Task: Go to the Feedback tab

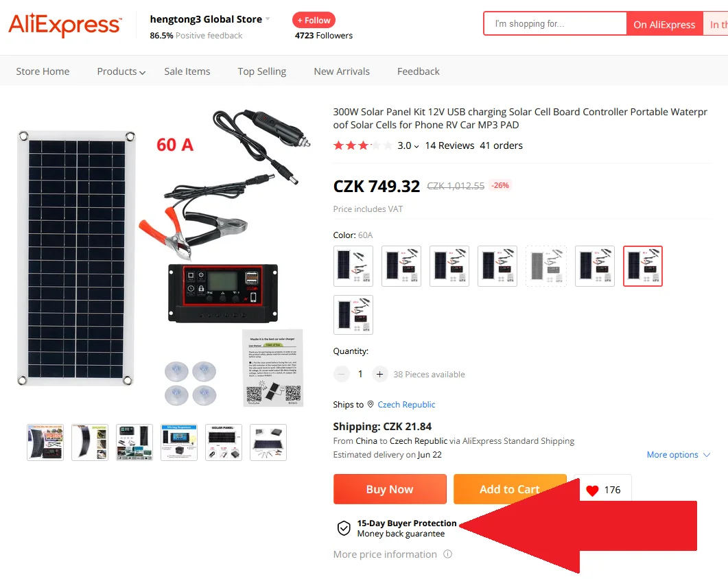Action: click(419, 71)
